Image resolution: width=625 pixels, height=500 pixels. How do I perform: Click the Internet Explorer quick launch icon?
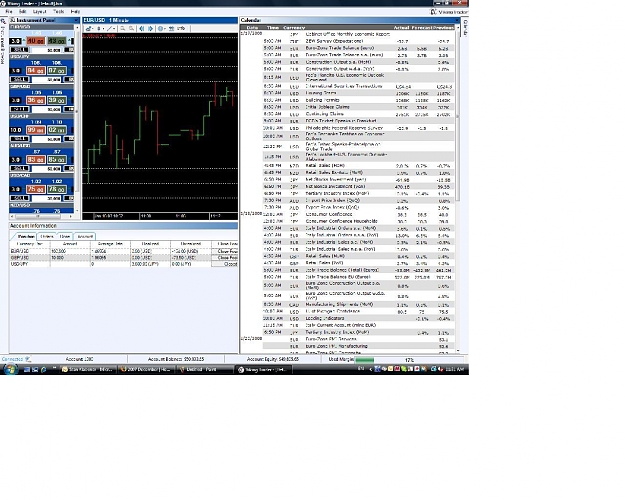coord(43,370)
